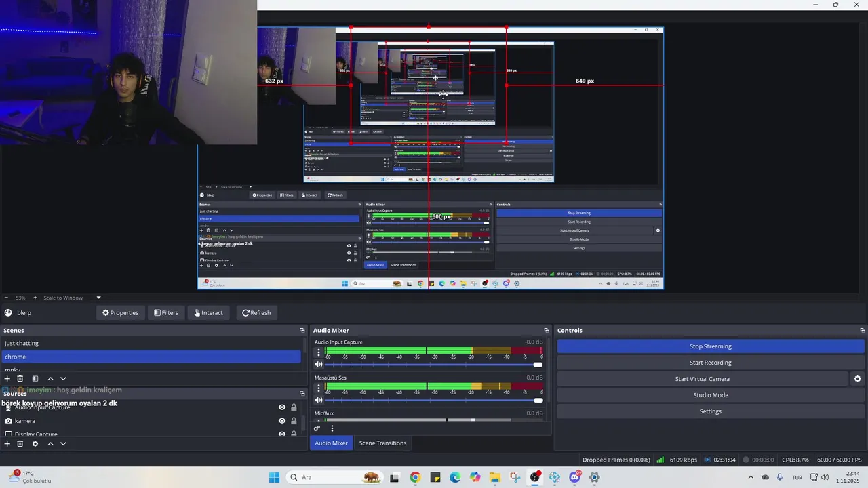Open Audio Input Capture options menu

point(319,352)
